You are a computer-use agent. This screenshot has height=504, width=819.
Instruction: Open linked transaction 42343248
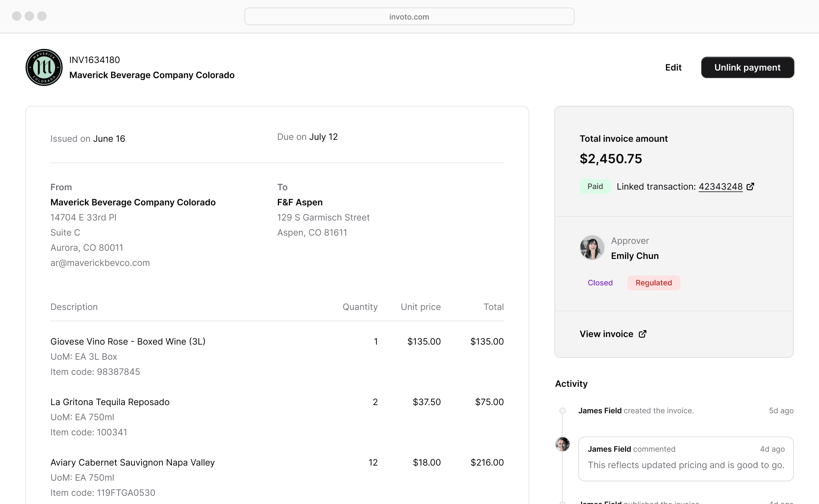(720, 186)
